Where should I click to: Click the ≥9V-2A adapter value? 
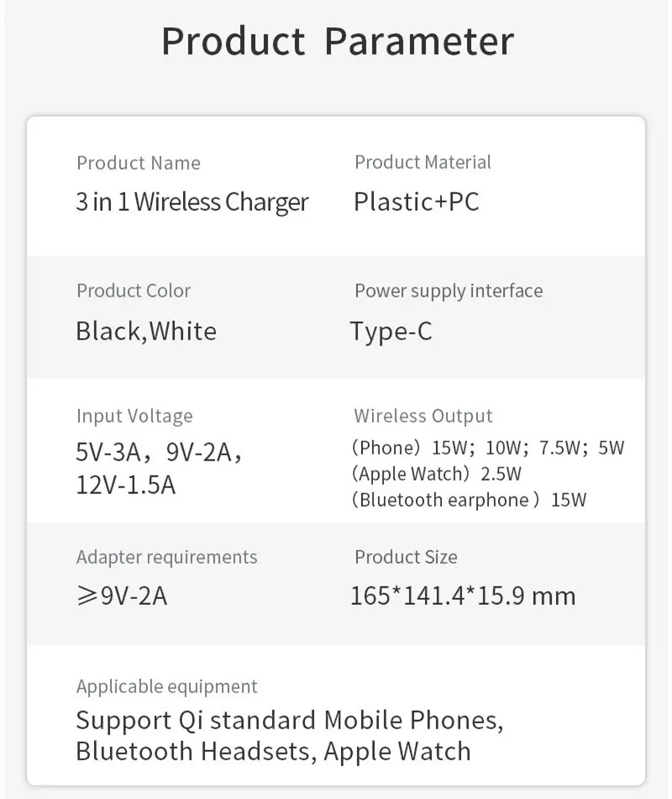(x=122, y=595)
